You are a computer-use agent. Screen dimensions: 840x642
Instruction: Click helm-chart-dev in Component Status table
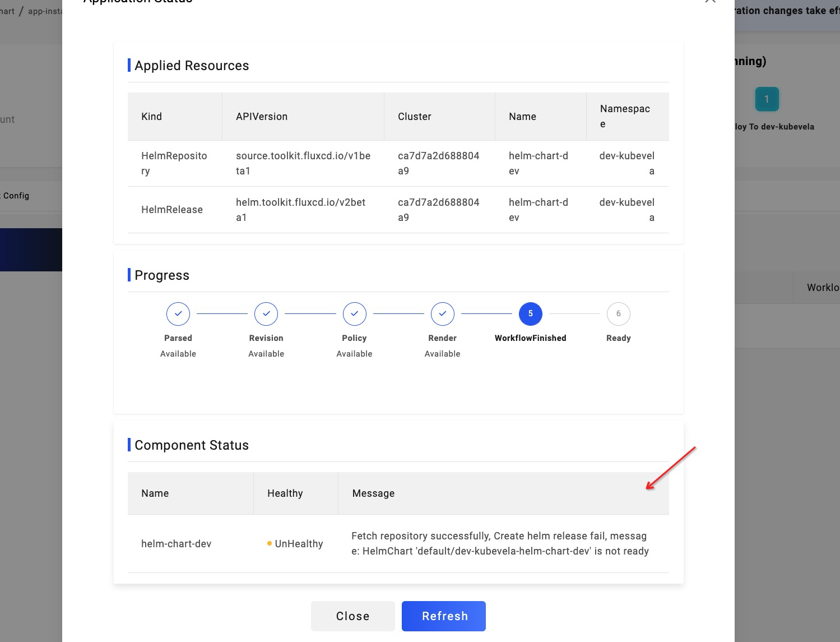click(x=177, y=544)
